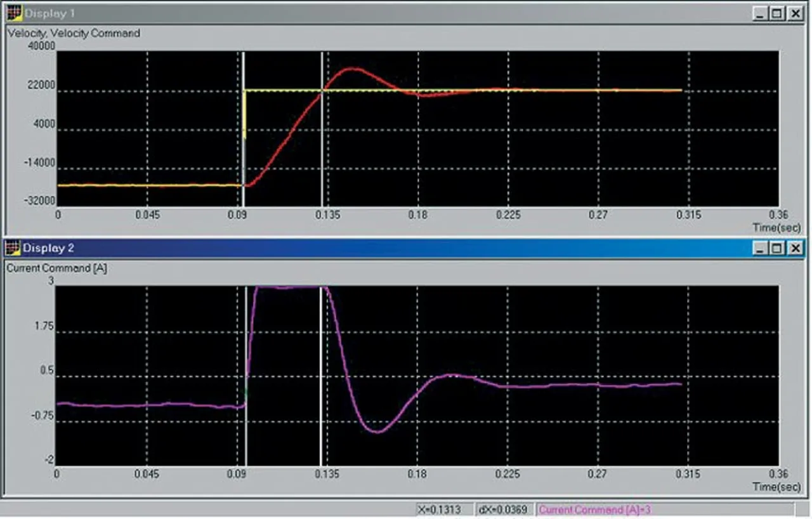
Task: Close the Display 2 window
Action: 795,248
